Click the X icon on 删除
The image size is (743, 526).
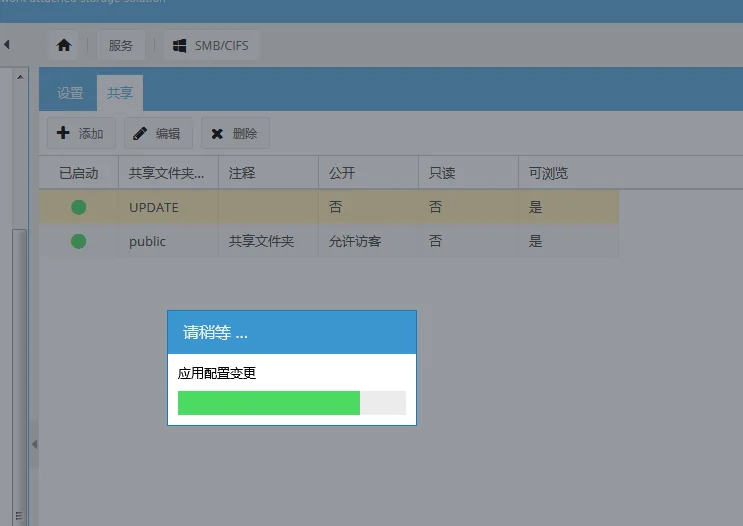[x=217, y=134]
